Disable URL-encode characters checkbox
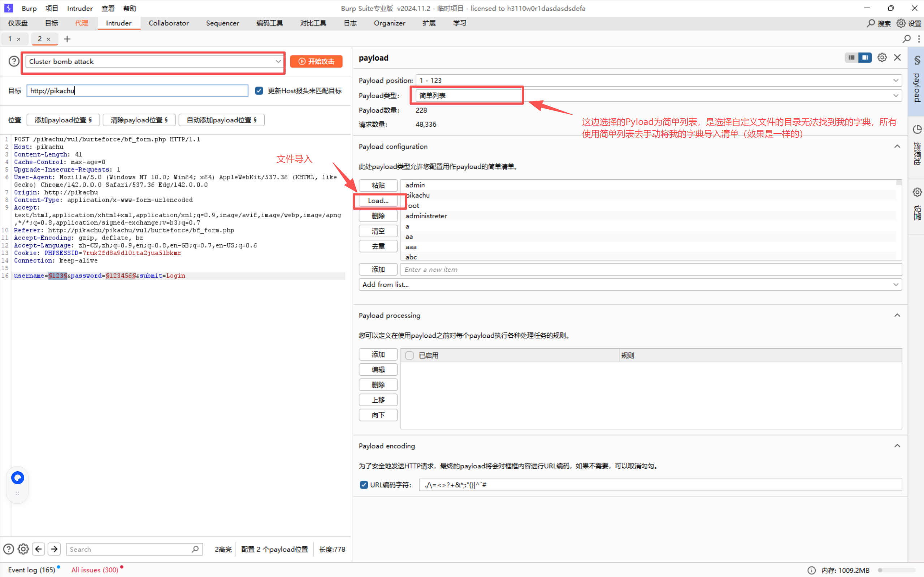 (x=364, y=485)
